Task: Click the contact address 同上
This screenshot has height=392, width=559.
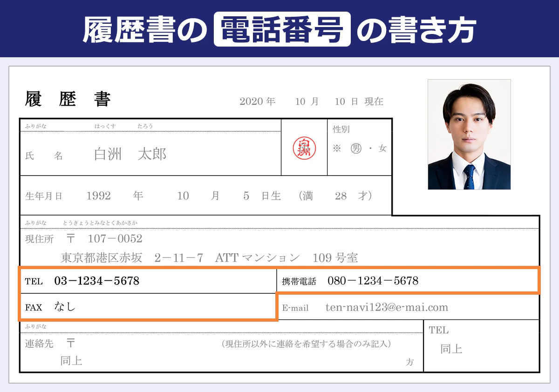Action: (71, 361)
